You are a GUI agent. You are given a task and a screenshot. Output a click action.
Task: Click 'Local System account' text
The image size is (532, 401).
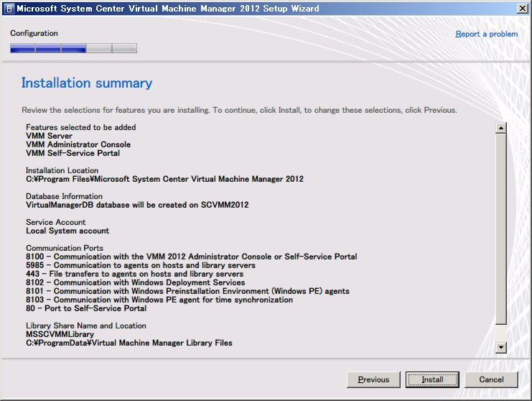tap(67, 231)
